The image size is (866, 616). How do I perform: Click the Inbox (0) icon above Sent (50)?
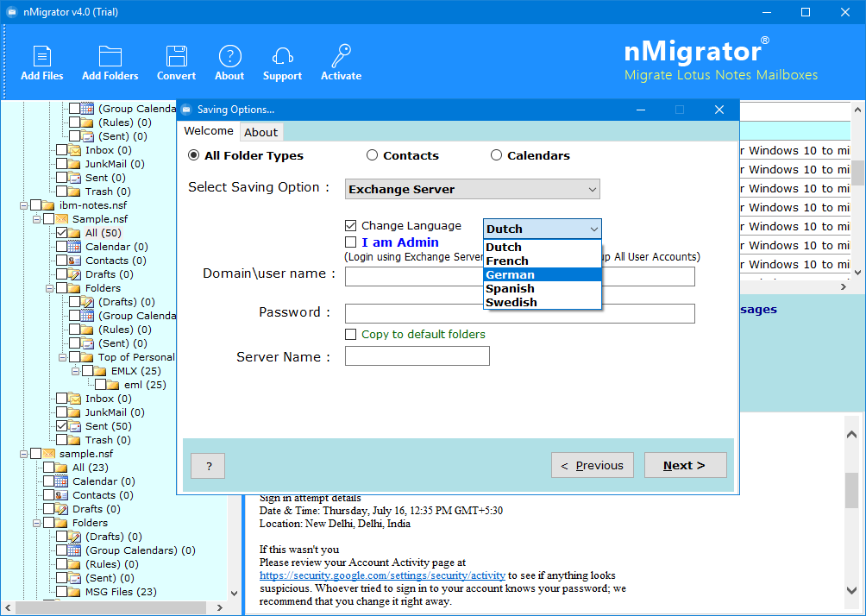(x=74, y=399)
